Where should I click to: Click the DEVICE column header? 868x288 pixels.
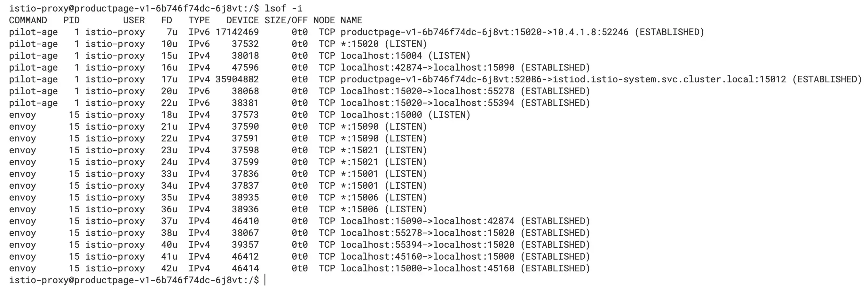coord(243,20)
